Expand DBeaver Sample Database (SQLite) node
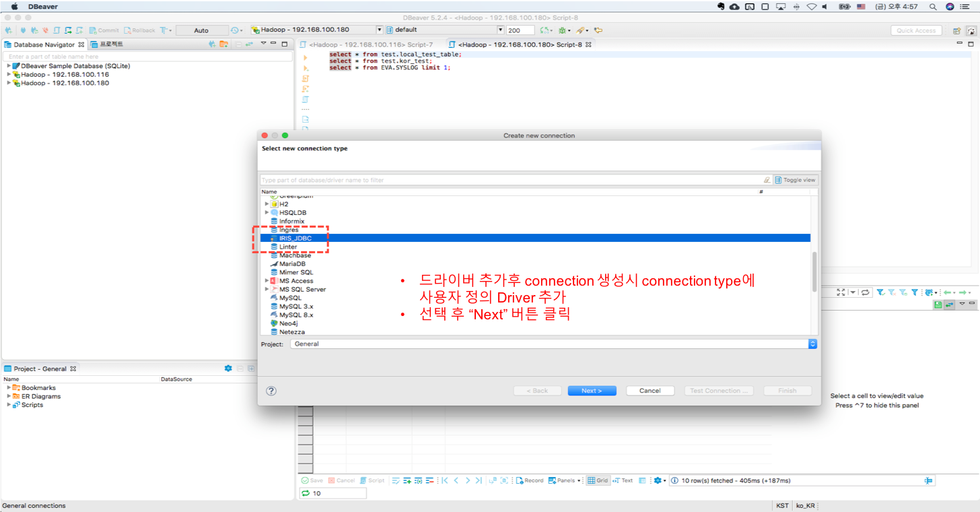Screen dimensions: 980x512 (x=9, y=66)
